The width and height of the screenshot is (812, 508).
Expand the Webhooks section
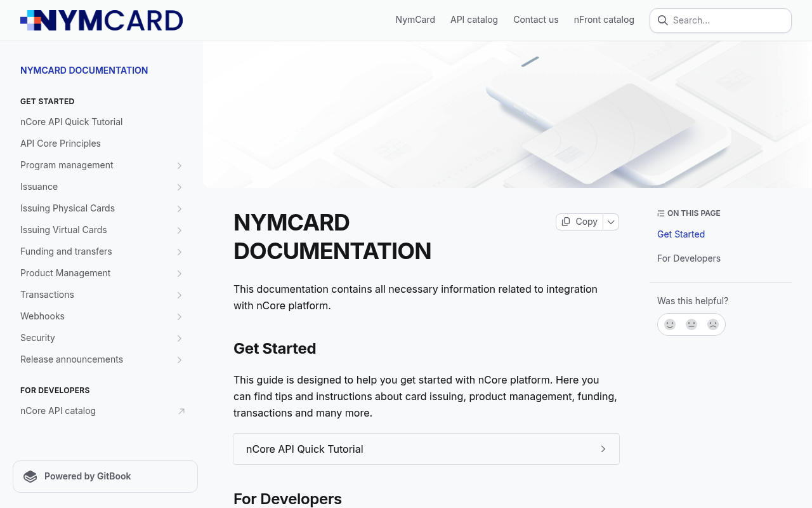[x=180, y=317]
